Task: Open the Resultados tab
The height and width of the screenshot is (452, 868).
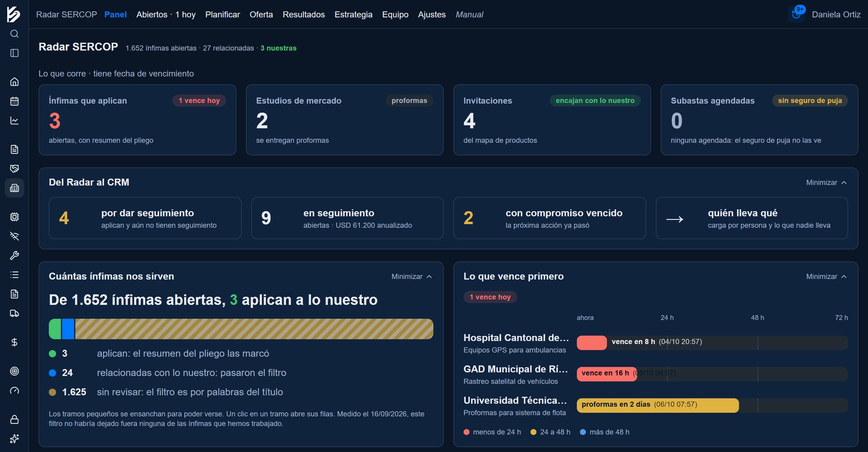Action: click(304, 14)
